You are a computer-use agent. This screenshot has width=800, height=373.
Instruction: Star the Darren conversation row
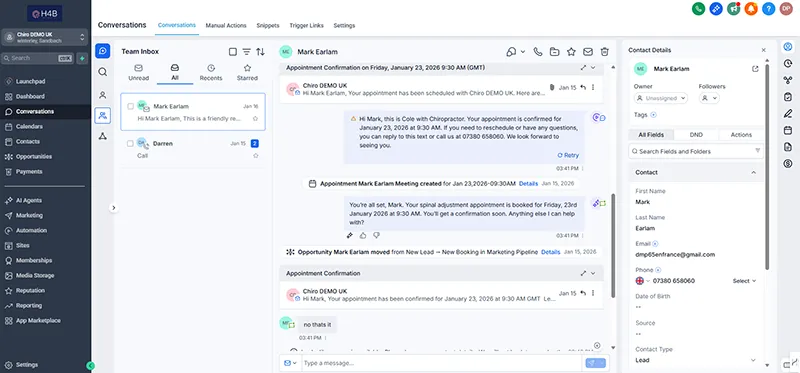(x=255, y=156)
